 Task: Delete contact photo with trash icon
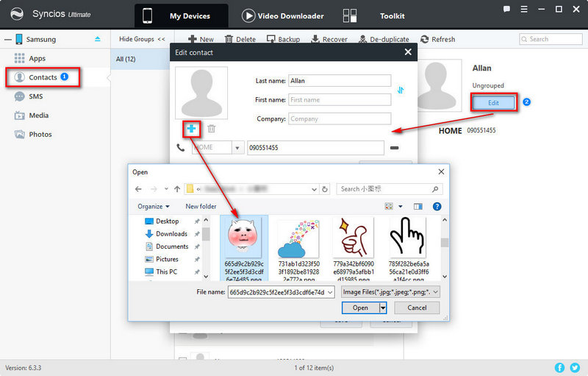[212, 129]
